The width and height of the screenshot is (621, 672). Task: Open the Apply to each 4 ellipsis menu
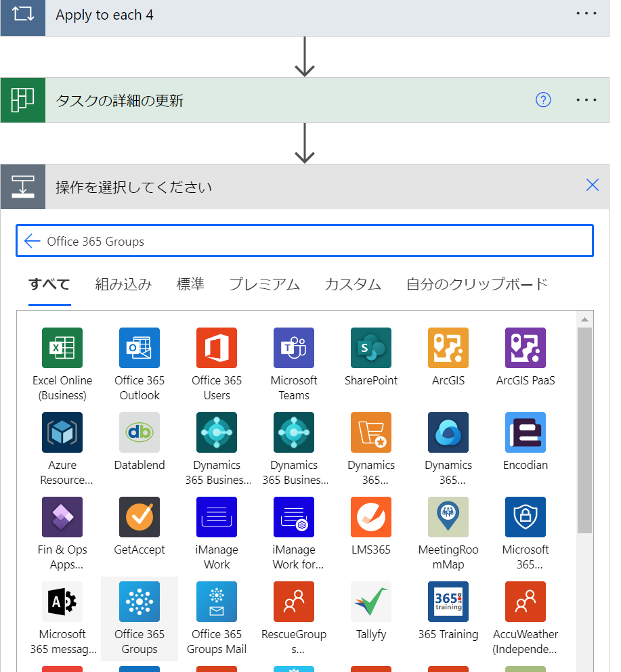pos(586,14)
